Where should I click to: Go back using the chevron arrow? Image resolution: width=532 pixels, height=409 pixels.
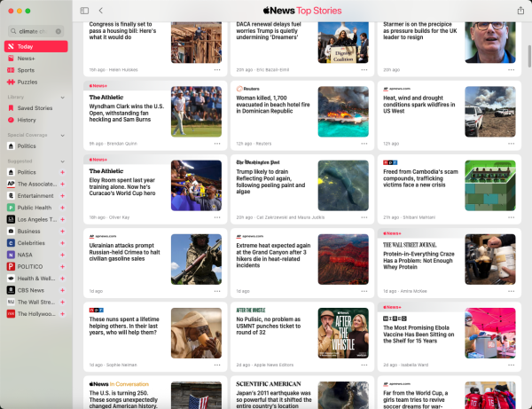click(x=101, y=11)
